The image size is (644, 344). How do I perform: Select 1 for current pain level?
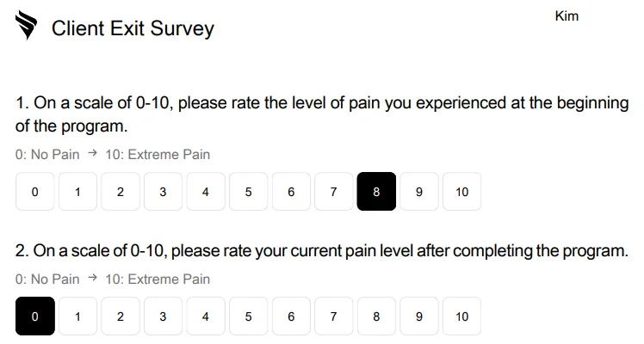click(77, 316)
